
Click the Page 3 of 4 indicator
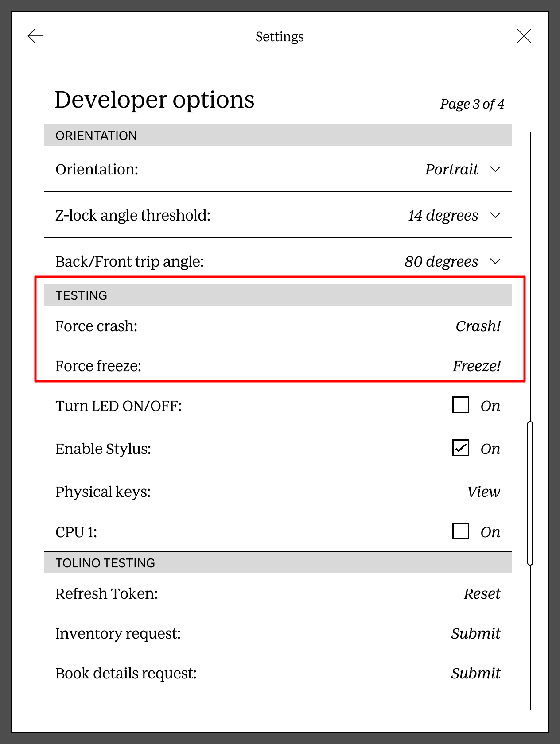[x=472, y=104]
